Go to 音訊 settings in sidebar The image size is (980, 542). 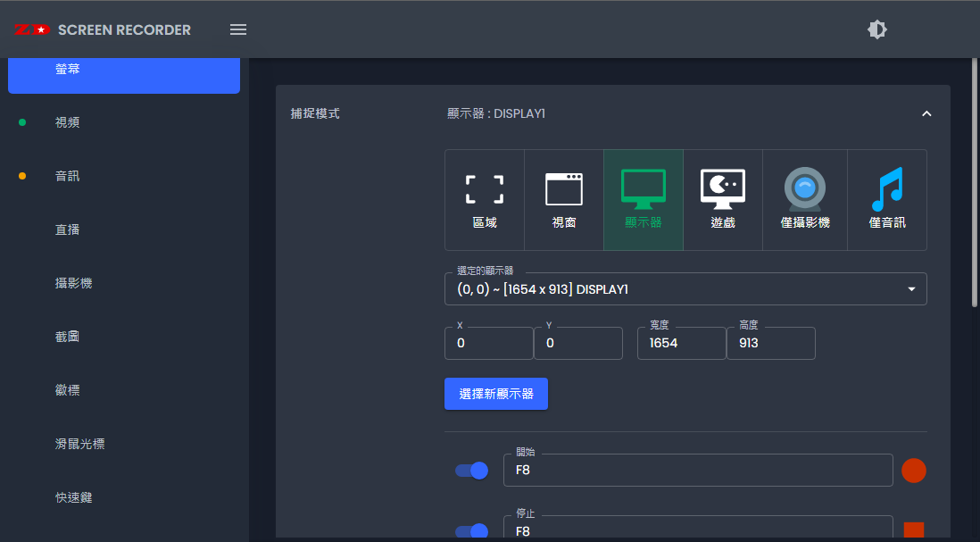click(x=68, y=176)
